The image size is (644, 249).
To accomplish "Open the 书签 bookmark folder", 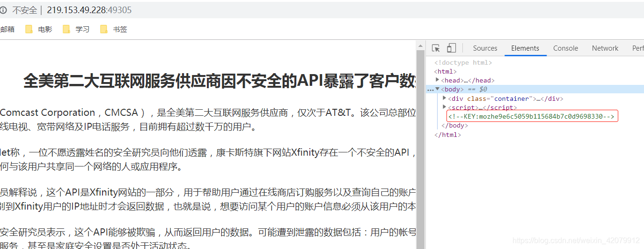I will click(113, 29).
